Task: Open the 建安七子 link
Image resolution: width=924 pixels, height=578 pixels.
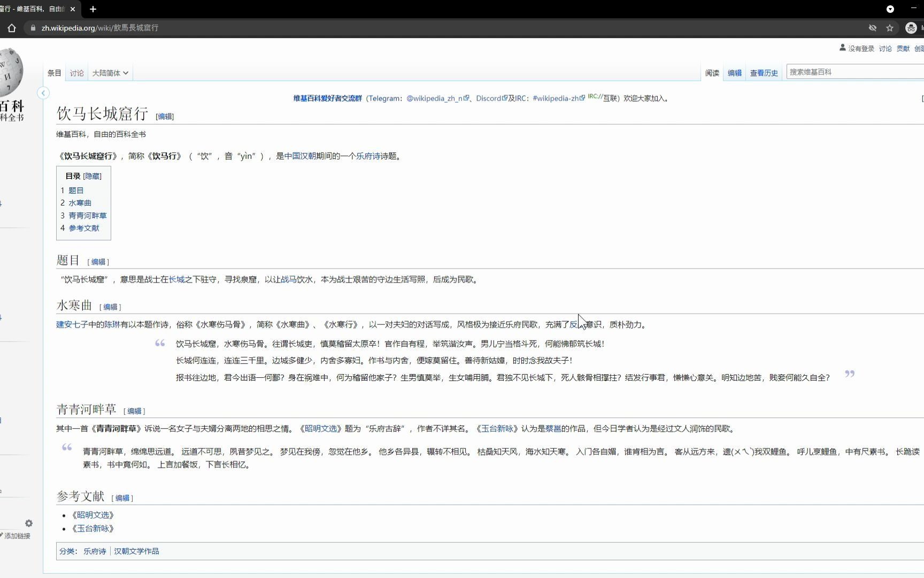Action: point(72,324)
